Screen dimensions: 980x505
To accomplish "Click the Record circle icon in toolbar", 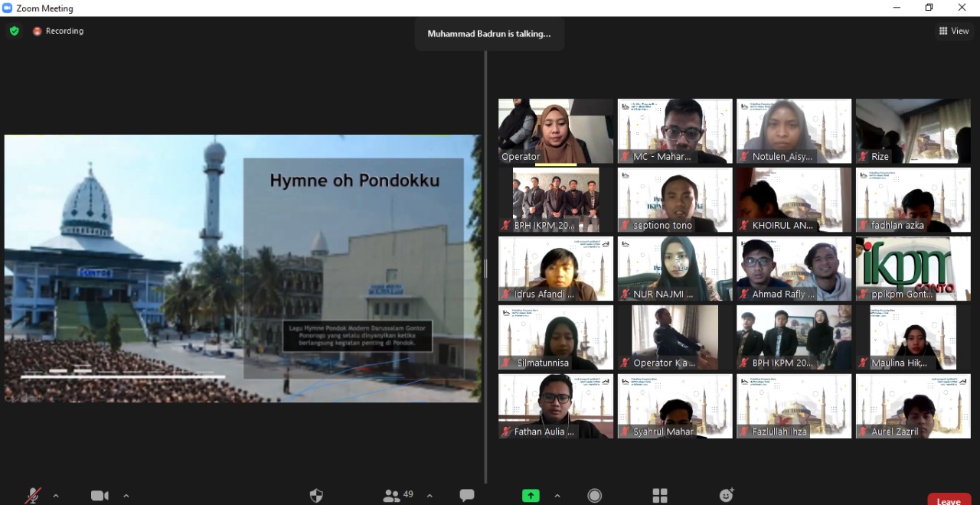I will (595, 496).
